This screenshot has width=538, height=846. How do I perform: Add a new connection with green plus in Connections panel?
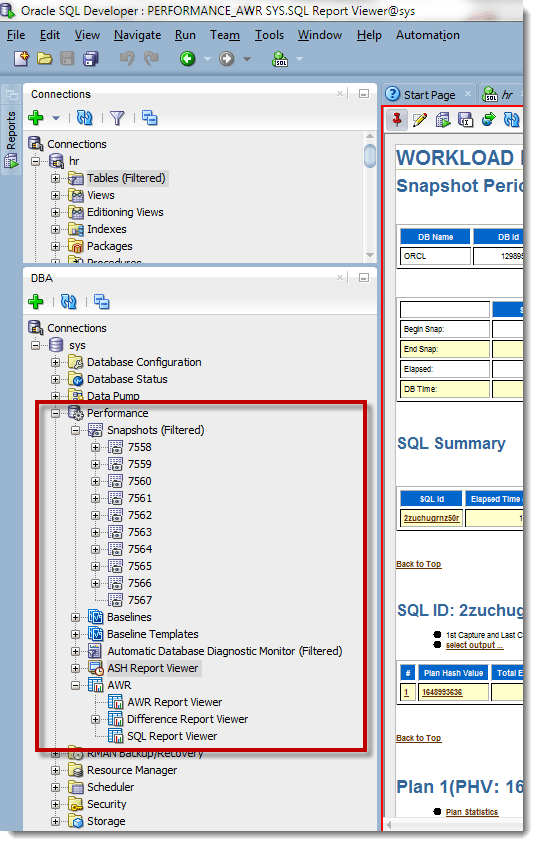click(36, 118)
